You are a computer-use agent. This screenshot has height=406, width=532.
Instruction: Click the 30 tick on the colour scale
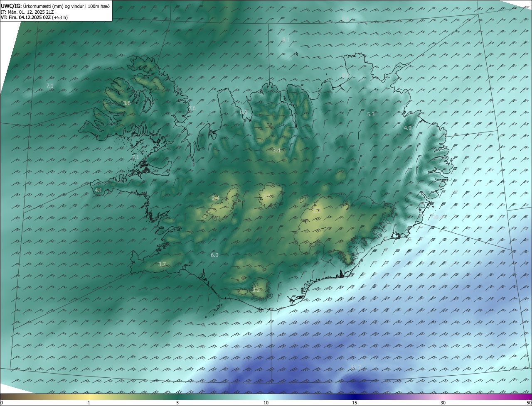[x=443, y=403]
